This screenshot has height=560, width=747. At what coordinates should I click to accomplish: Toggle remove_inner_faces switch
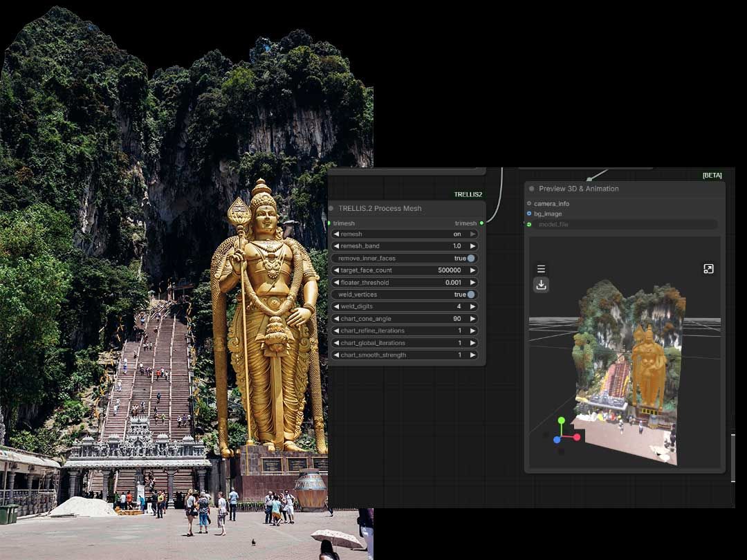pos(471,258)
